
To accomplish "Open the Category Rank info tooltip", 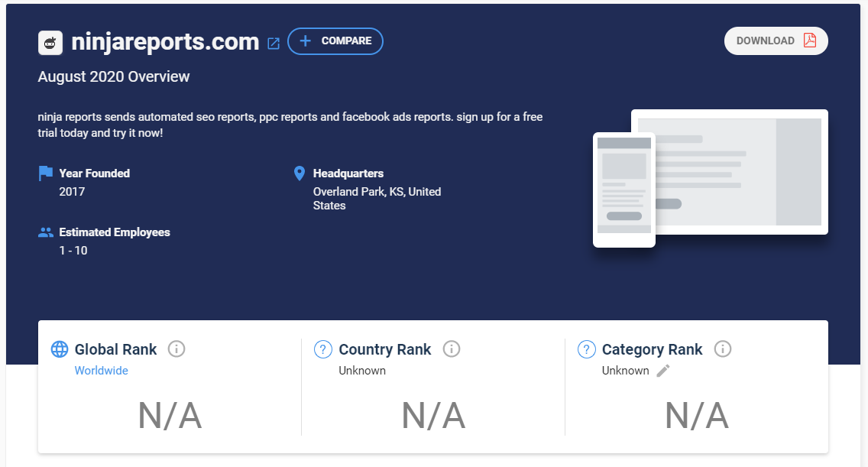I will pos(723,349).
